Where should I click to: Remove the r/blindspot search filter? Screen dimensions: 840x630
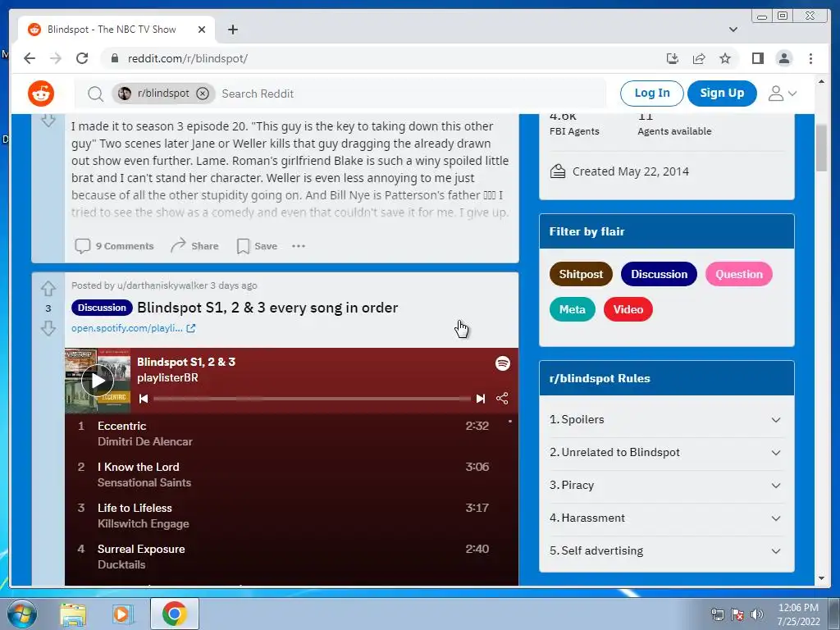coord(203,94)
